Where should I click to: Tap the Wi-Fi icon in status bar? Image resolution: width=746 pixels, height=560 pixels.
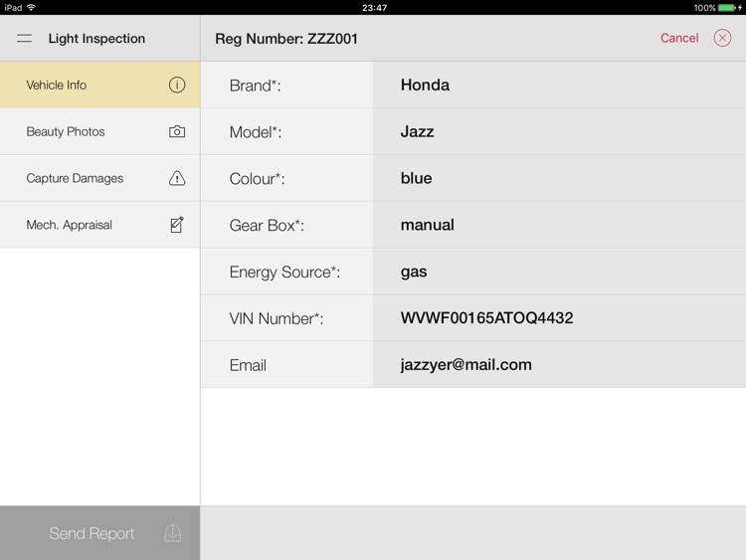click(32, 7)
